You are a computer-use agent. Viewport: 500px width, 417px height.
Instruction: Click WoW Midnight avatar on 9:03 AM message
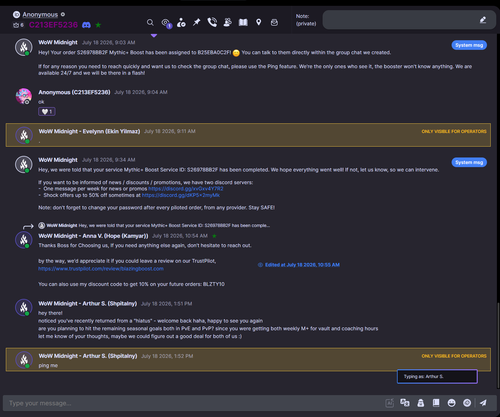[x=24, y=47]
